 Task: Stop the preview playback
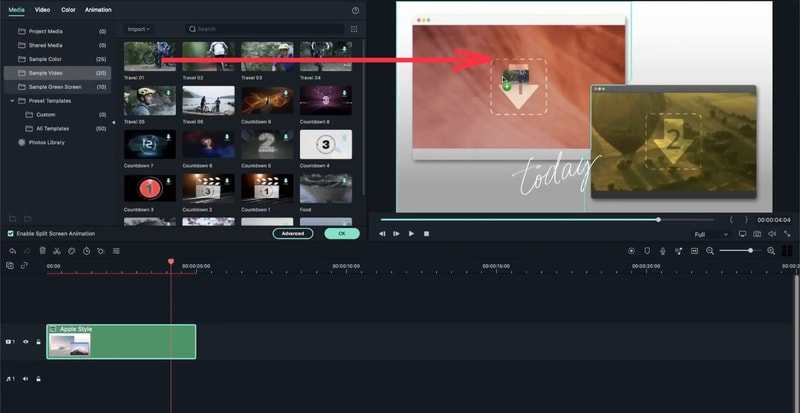tap(427, 234)
